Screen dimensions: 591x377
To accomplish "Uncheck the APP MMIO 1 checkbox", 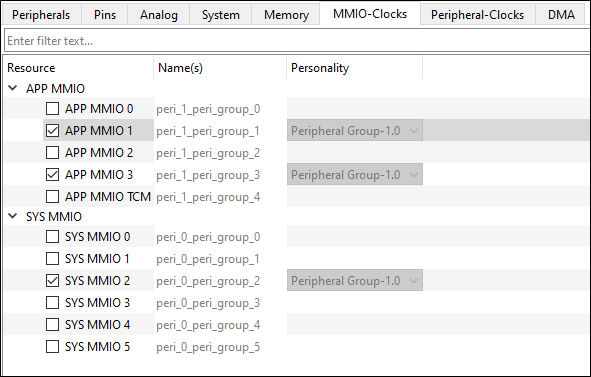I will pos(52,130).
